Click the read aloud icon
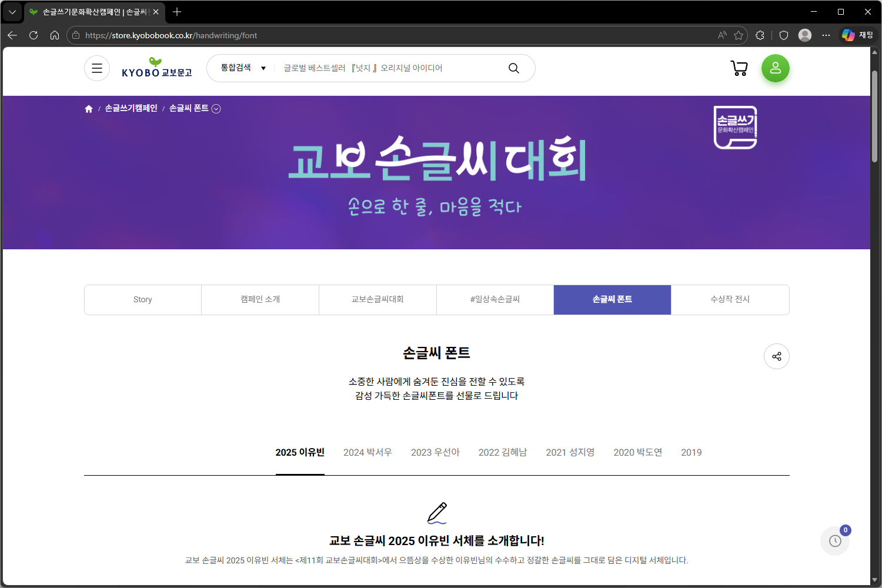 click(x=722, y=35)
